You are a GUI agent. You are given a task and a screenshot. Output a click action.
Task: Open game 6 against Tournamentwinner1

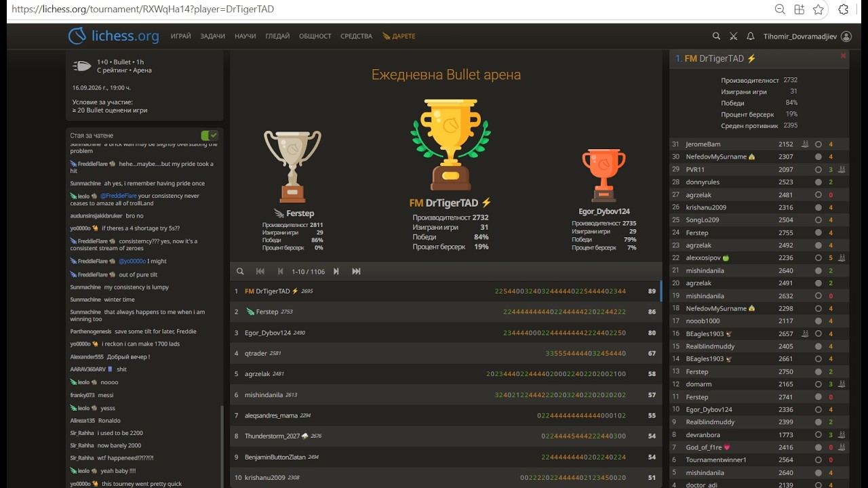[759, 460]
